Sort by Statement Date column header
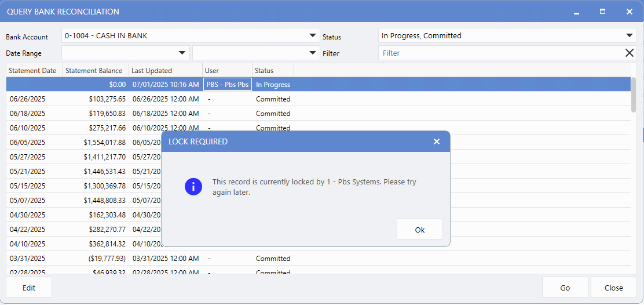The width and height of the screenshot is (644, 305). (33, 71)
